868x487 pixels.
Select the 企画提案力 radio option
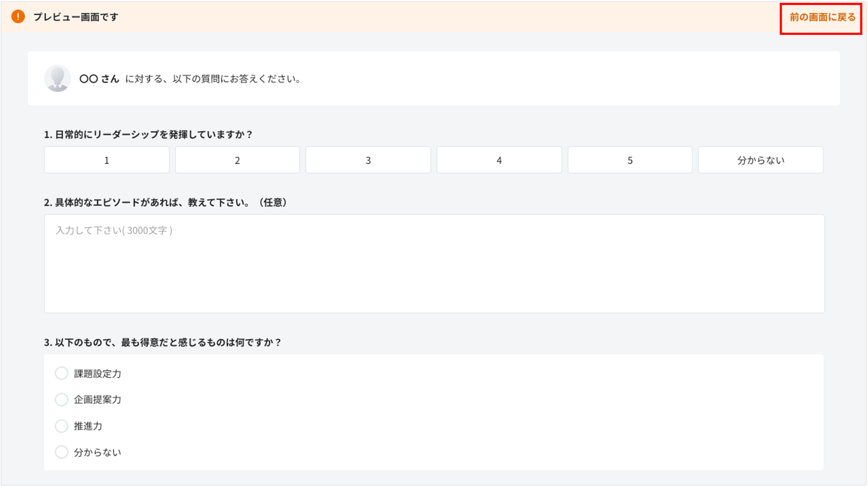point(62,400)
